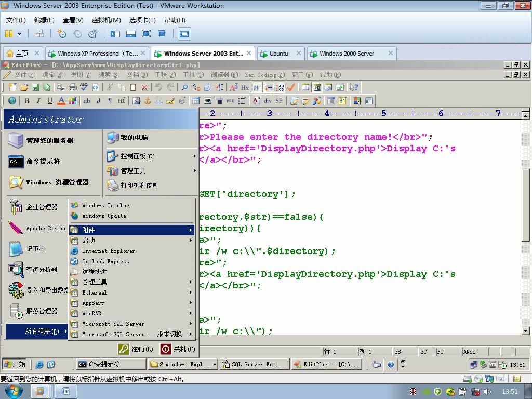
Task: Expand the Ethereal program group
Action: pyautogui.click(x=131, y=292)
